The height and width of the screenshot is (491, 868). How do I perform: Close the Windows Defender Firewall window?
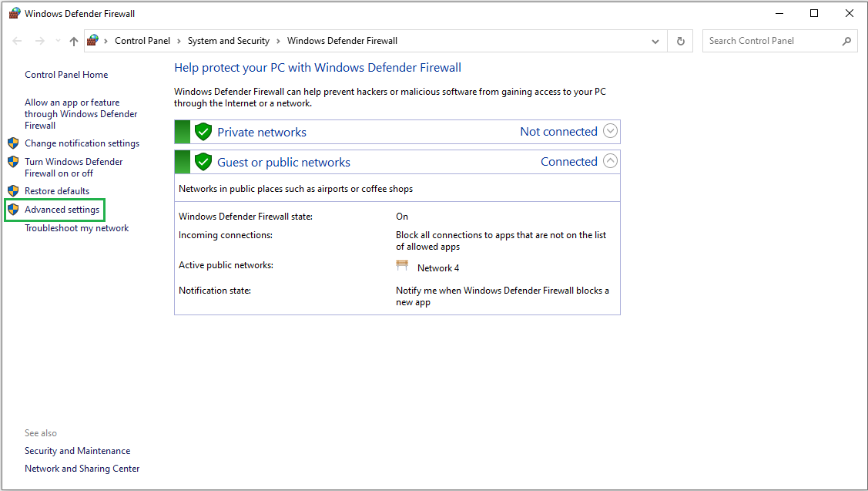pos(850,13)
